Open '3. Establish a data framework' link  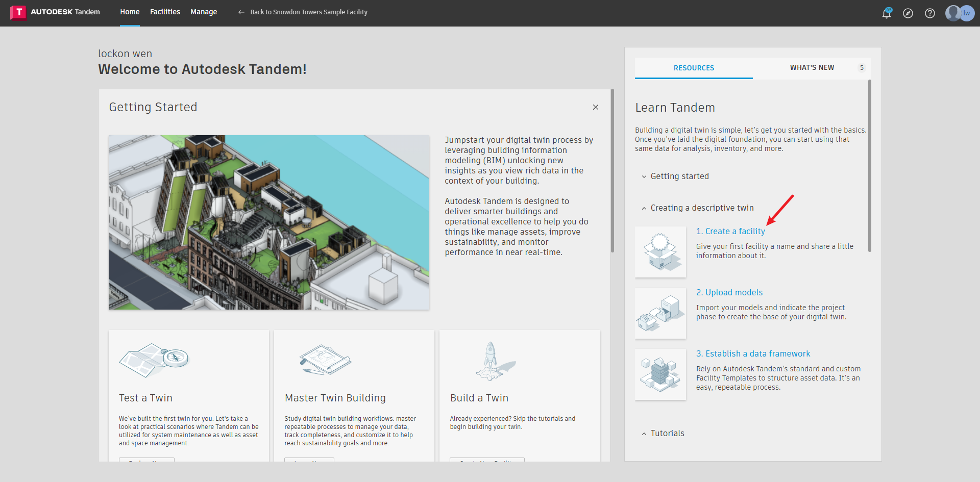coord(753,354)
